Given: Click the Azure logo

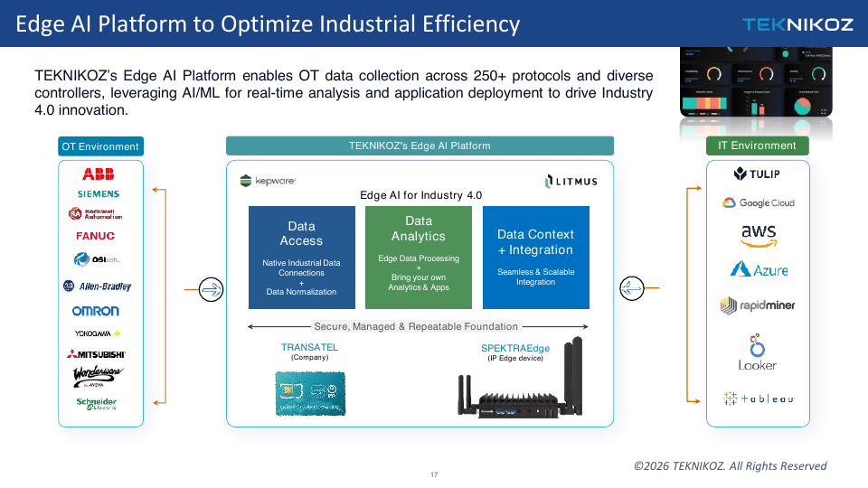Looking at the screenshot, I should pyautogui.click(x=759, y=269).
